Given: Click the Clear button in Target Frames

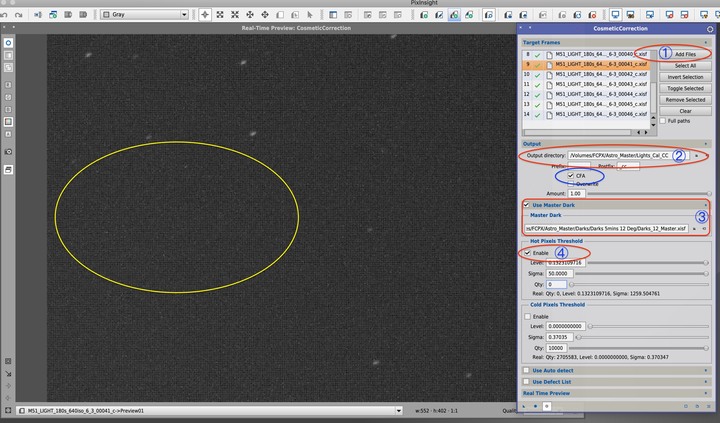Looking at the screenshot, I should pos(685,111).
